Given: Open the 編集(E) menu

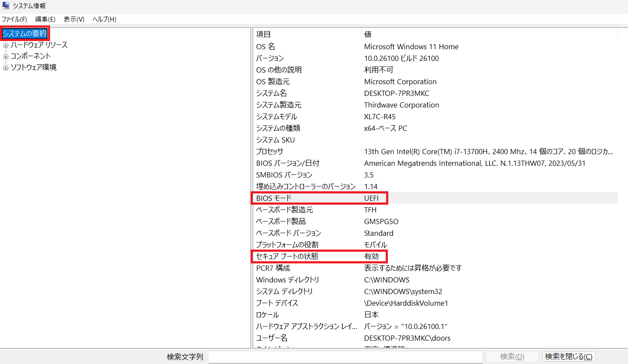Looking at the screenshot, I should coord(45,19).
